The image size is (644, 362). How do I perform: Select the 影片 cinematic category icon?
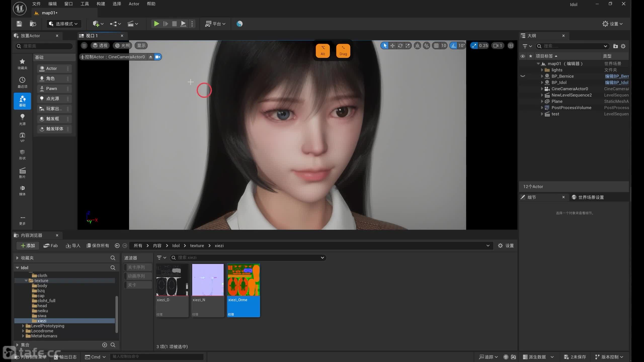point(22,173)
